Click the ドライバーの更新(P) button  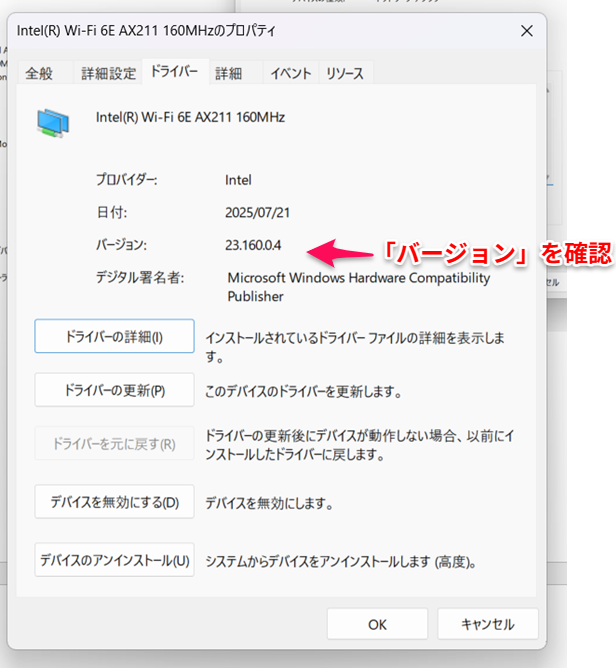point(114,390)
